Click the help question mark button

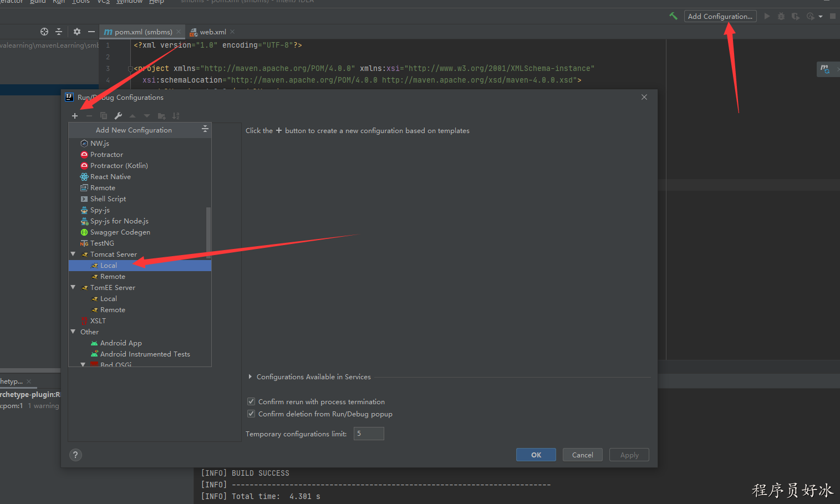tap(75, 455)
